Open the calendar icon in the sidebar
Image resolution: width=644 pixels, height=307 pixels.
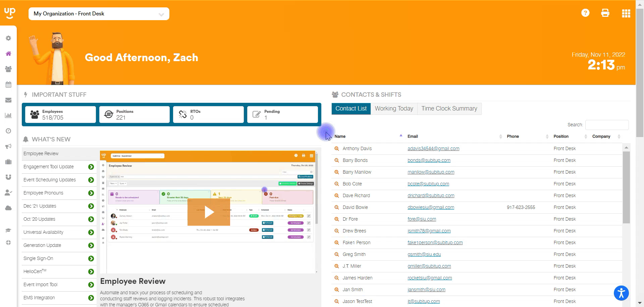coord(8,84)
